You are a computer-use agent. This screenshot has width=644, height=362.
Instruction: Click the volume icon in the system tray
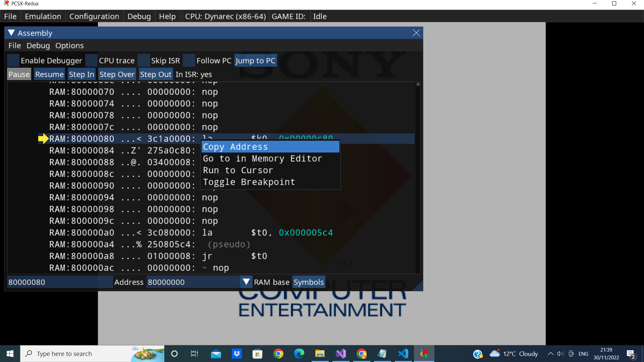point(560,353)
